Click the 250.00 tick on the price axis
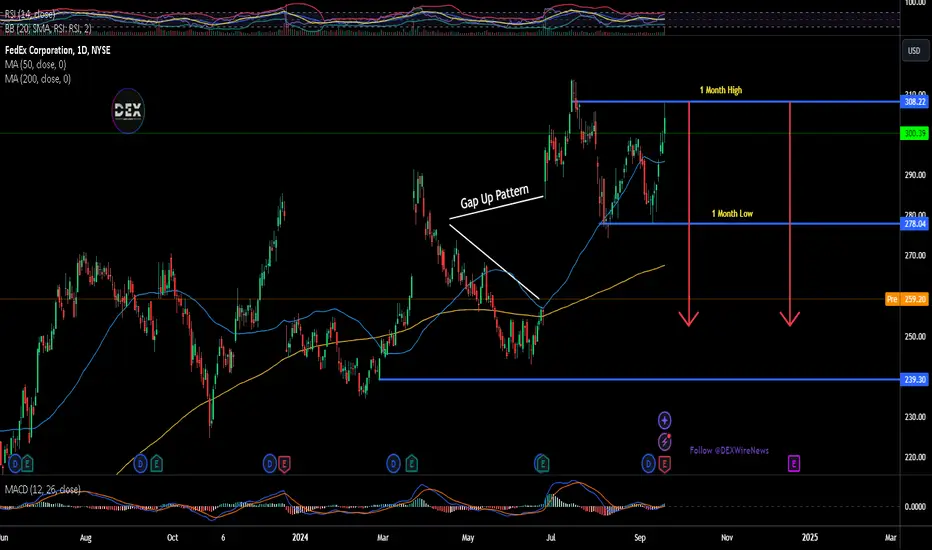Viewport: 932px width, 550px height. 915,337
